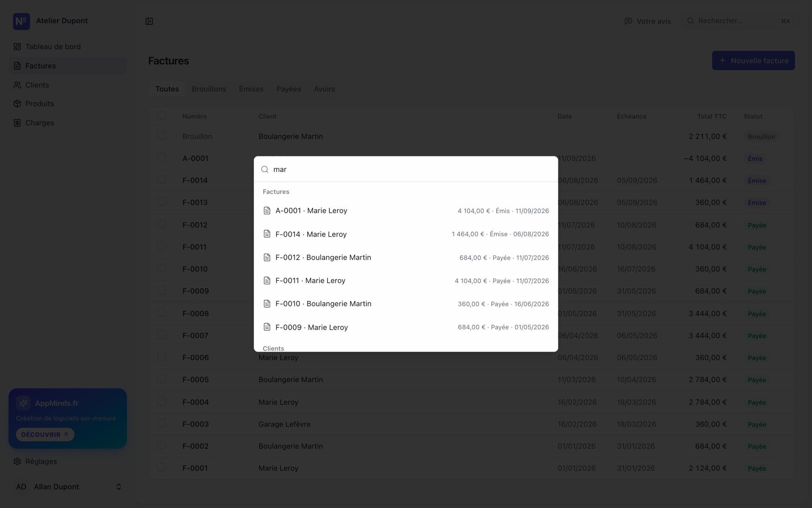The image size is (812, 508).
Task: Click the Réglages gear icon
Action: [17, 461]
